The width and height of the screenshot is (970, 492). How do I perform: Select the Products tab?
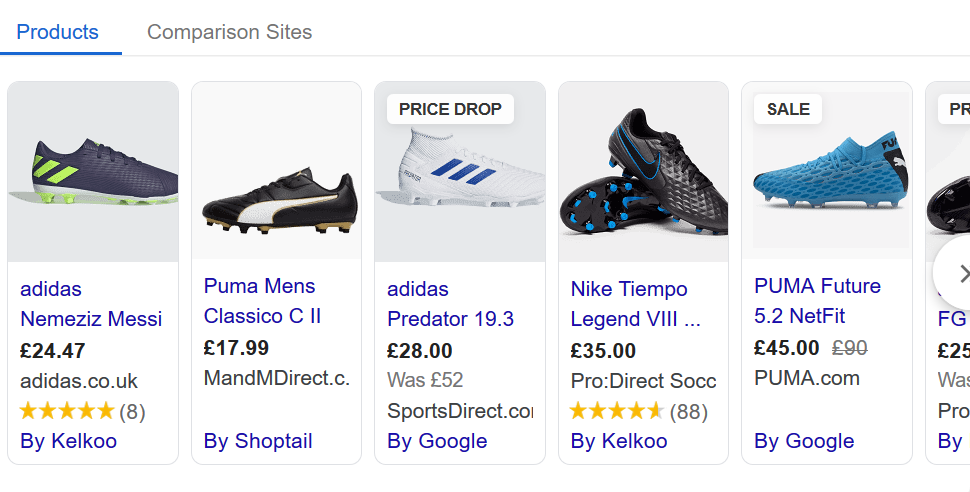click(58, 32)
